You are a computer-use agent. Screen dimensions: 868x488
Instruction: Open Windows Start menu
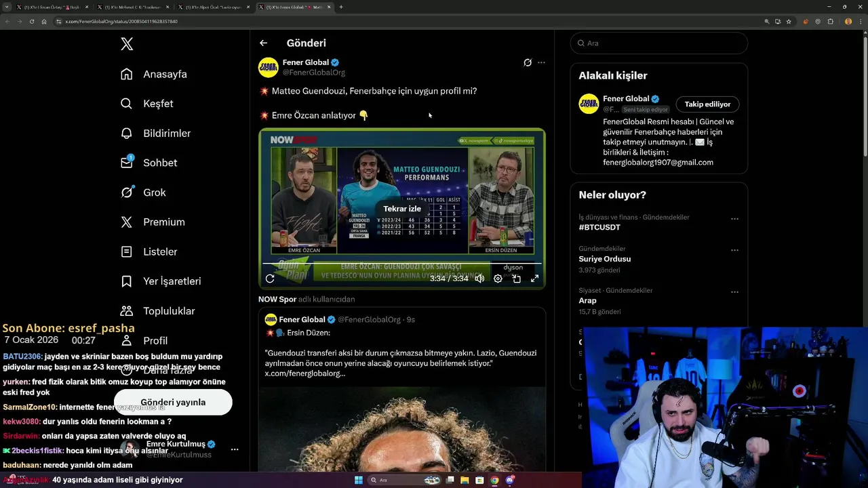pyautogui.click(x=359, y=480)
